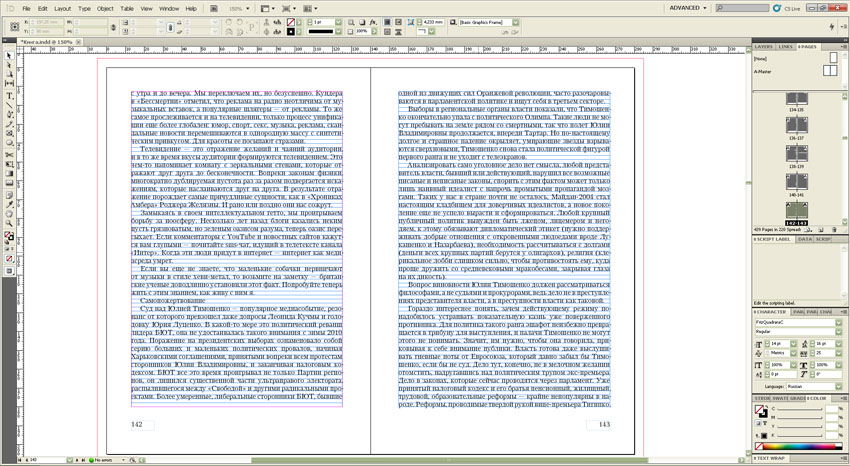Switch to the Stroke panel tab
Image resolution: width=850 pixels, height=466 pixels.
coord(763,398)
